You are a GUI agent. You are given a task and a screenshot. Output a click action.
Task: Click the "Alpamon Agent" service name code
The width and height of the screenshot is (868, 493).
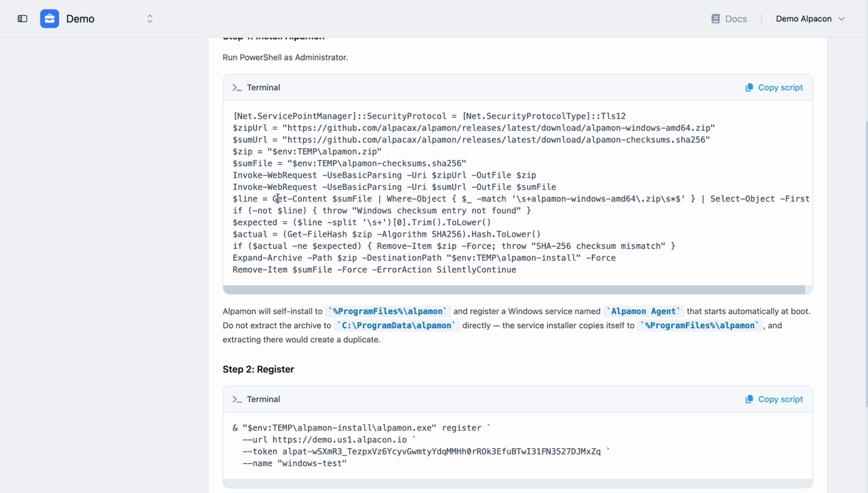click(644, 311)
